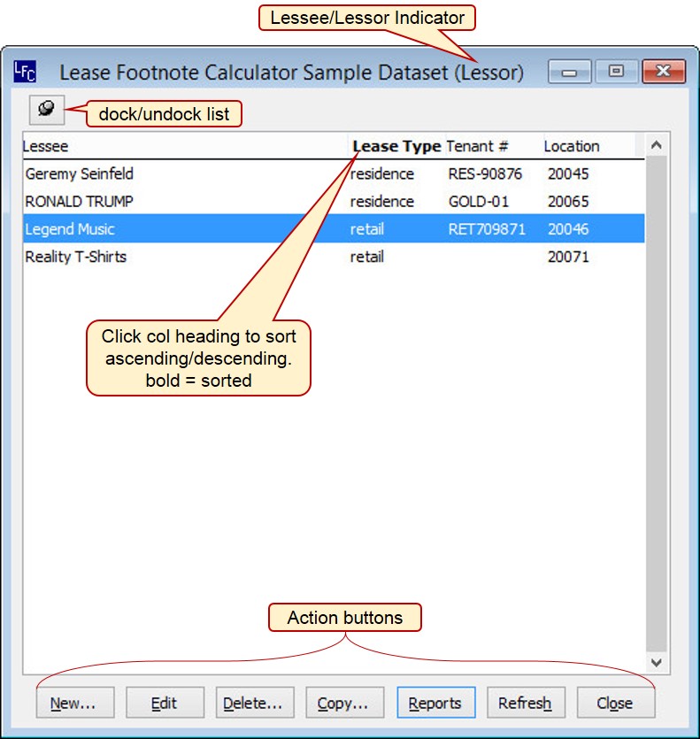700x739 pixels.
Task: Click 'retail' in Legend Music row
Action: click(x=366, y=229)
